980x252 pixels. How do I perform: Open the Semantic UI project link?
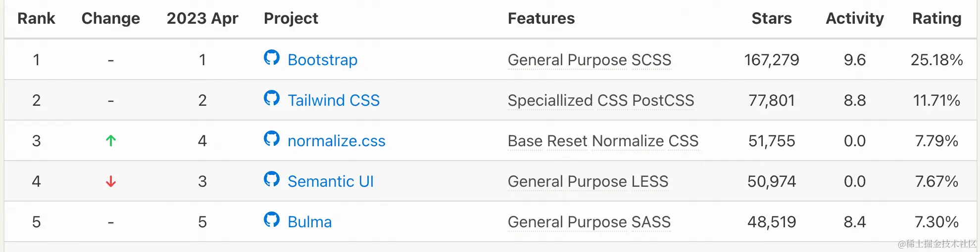(x=330, y=181)
